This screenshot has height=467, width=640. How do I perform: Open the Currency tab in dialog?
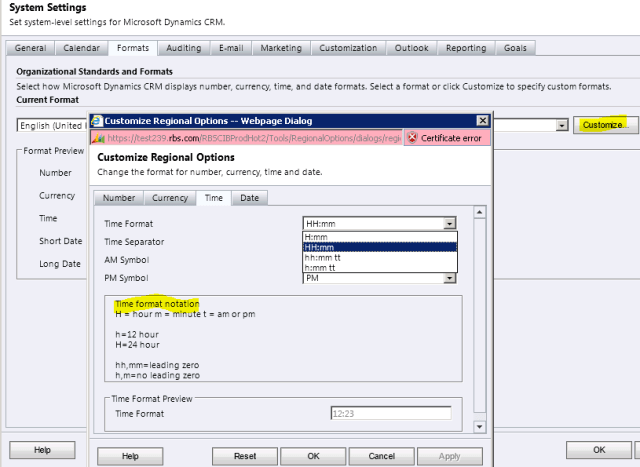tap(170, 198)
